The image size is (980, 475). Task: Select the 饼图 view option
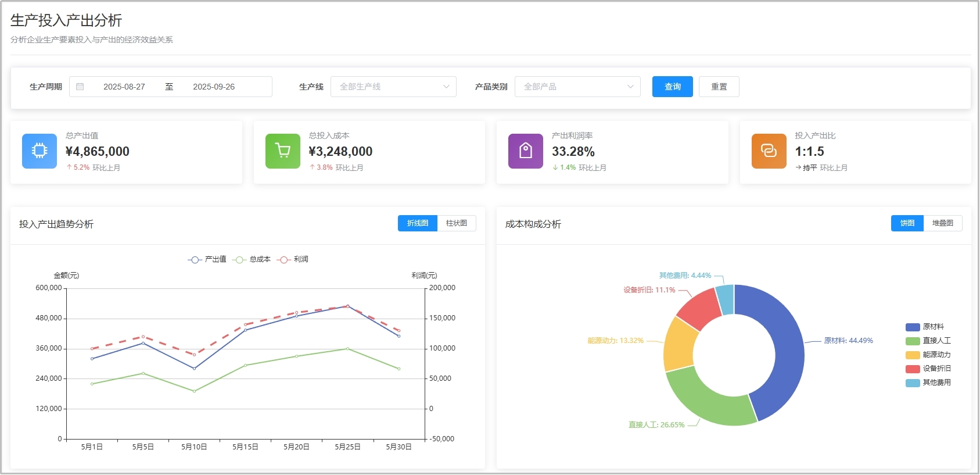pyautogui.click(x=907, y=223)
